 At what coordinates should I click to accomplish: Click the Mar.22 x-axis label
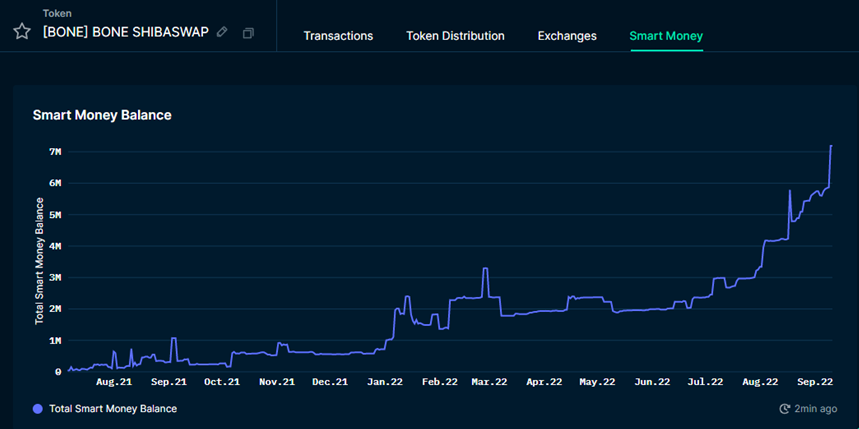click(x=489, y=381)
